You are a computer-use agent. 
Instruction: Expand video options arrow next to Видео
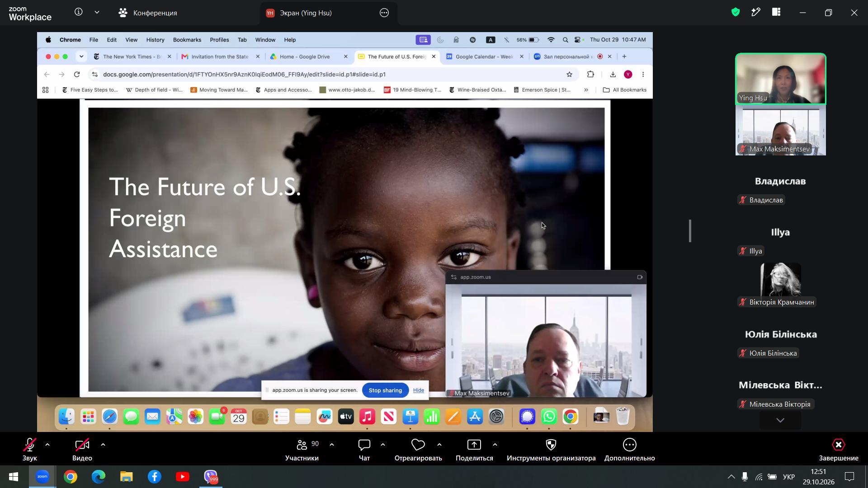tap(103, 445)
